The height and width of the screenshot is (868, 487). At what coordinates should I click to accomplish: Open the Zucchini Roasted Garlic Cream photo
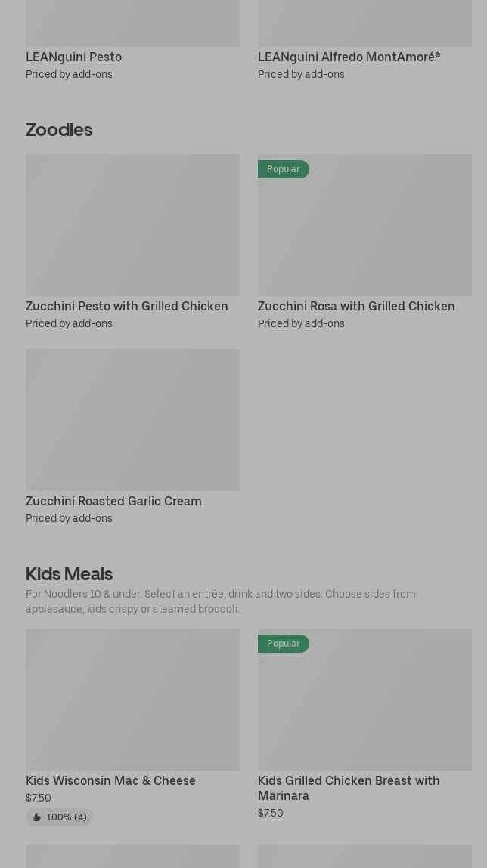click(x=132, y=419)
